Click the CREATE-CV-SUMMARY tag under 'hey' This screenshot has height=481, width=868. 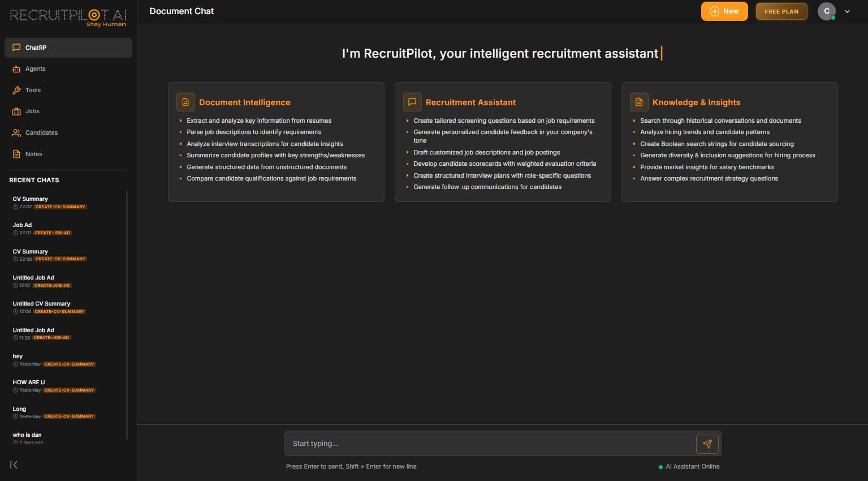tap(69, 364)
